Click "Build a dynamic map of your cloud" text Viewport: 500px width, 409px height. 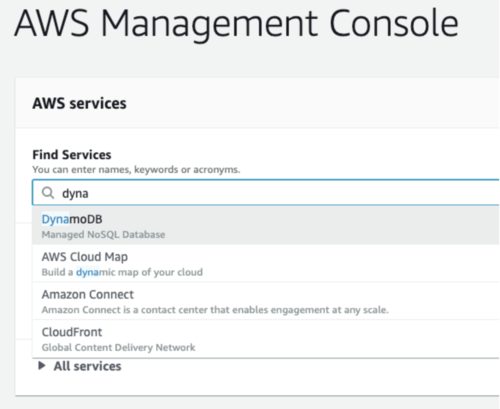122,272
